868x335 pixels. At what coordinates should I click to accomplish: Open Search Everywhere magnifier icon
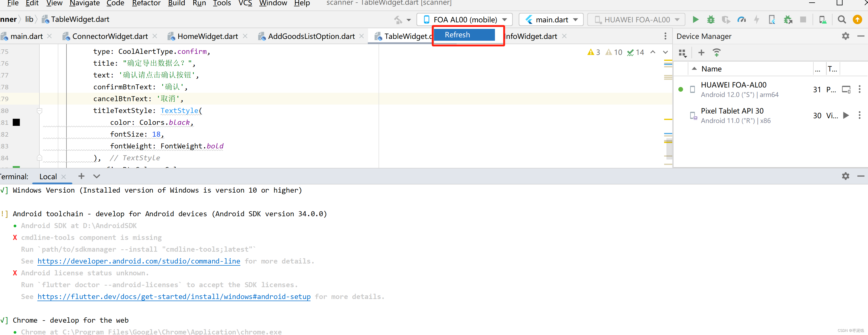click(841, 19)
